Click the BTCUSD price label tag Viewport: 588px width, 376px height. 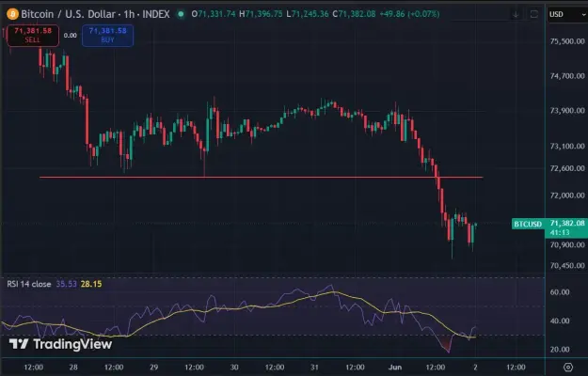(528, 225)
